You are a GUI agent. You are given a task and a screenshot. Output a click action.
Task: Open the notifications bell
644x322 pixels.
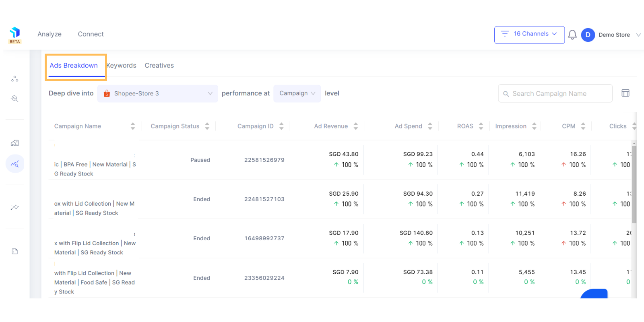coord(572,35)
